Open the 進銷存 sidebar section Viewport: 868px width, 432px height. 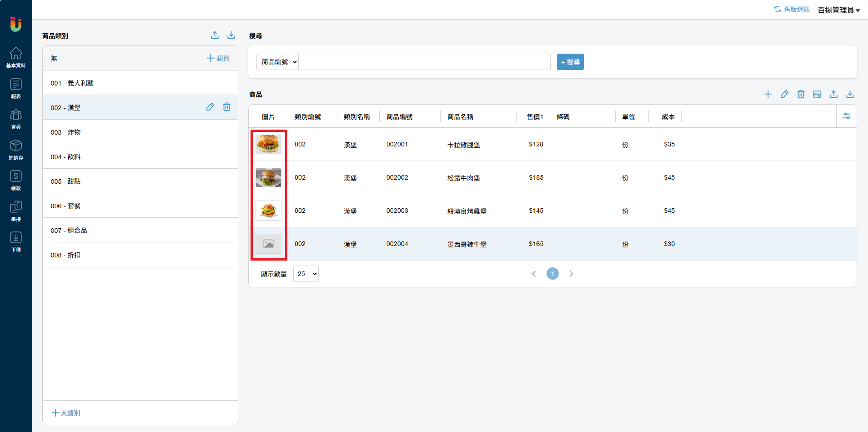pos(16,150)
